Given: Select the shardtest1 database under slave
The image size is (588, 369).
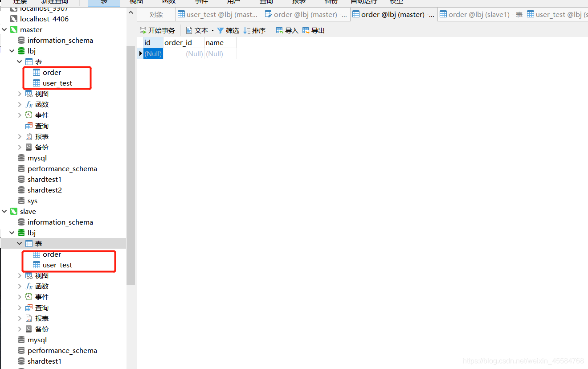Looking at the screenshot, I should (45, 361).
